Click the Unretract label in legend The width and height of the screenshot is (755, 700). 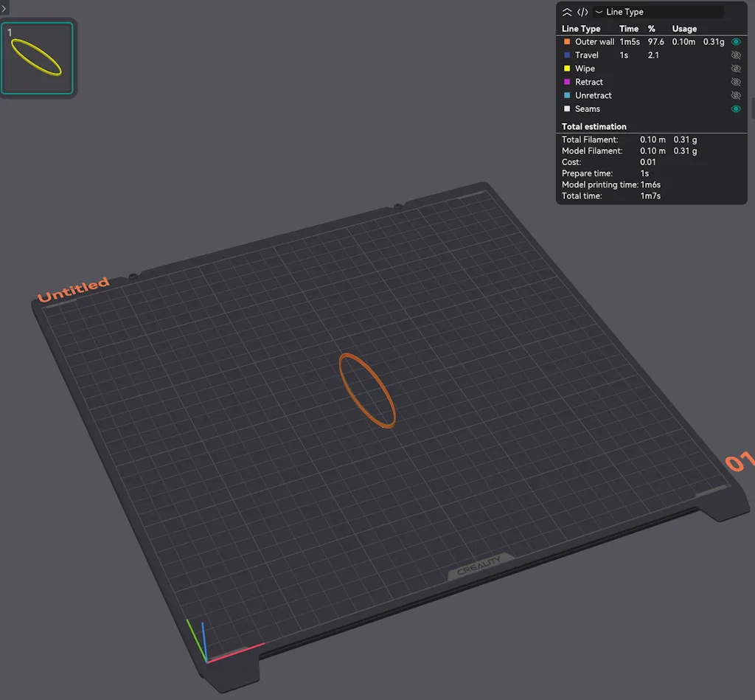point(594,95)
